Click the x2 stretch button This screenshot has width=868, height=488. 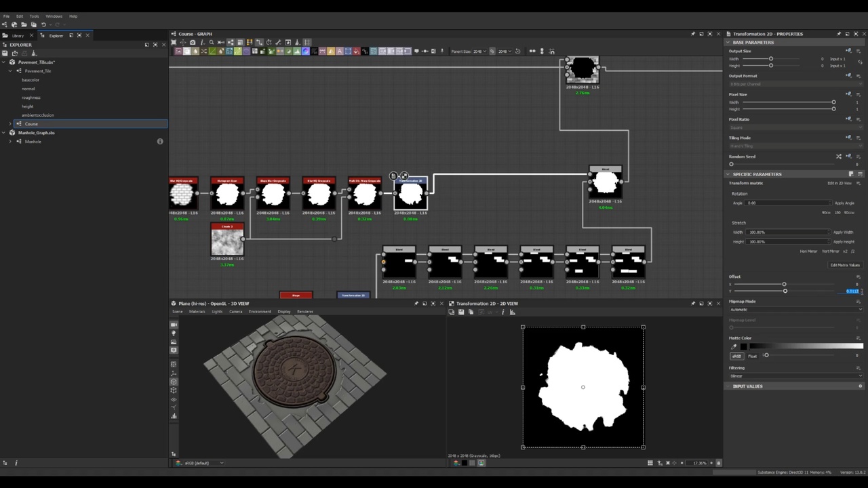point(845,251)
